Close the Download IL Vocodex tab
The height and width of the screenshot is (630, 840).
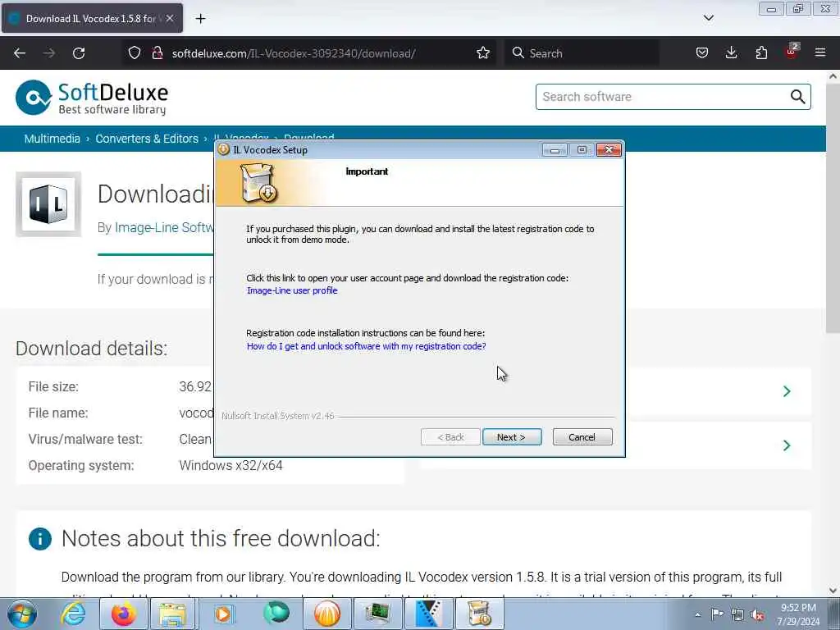click(170, 18)
